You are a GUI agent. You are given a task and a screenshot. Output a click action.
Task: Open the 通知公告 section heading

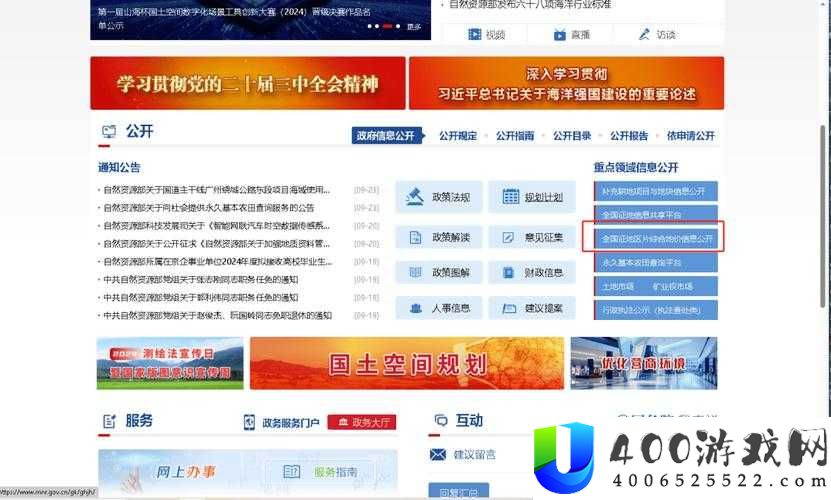point(119,168)
